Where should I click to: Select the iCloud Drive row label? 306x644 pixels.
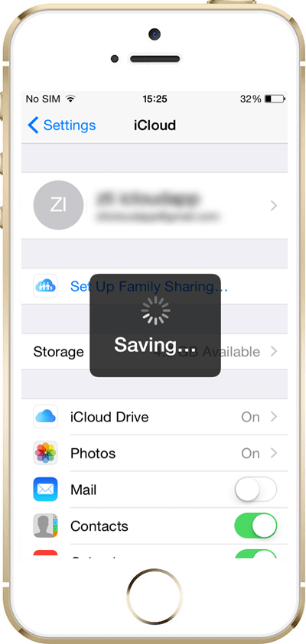click(109, 417)
